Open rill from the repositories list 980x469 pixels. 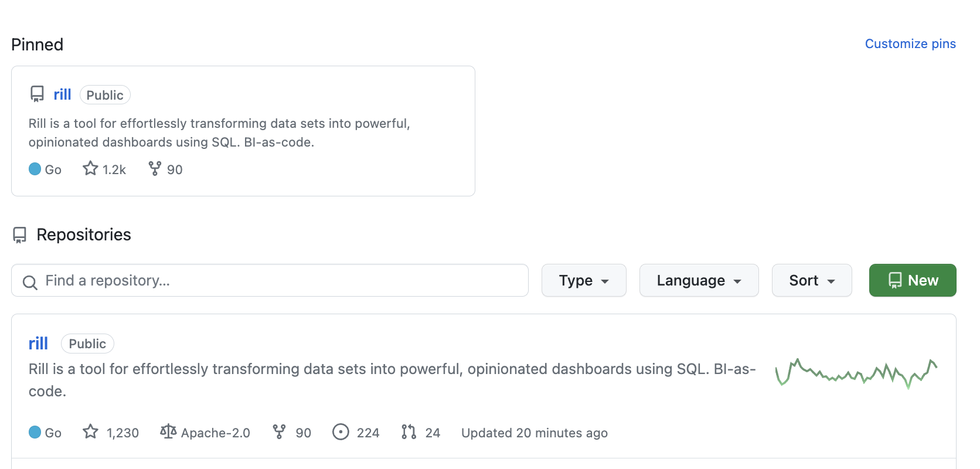point(38,344)
